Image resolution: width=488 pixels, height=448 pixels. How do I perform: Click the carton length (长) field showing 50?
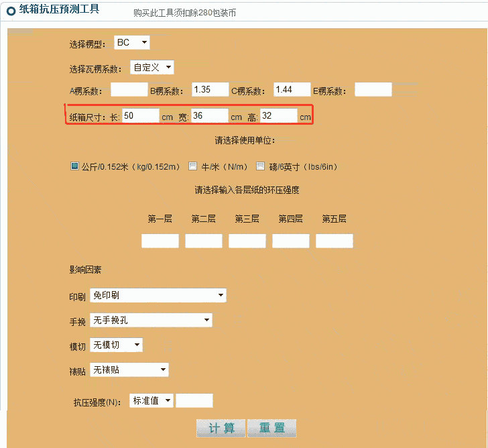pos(141,116)
